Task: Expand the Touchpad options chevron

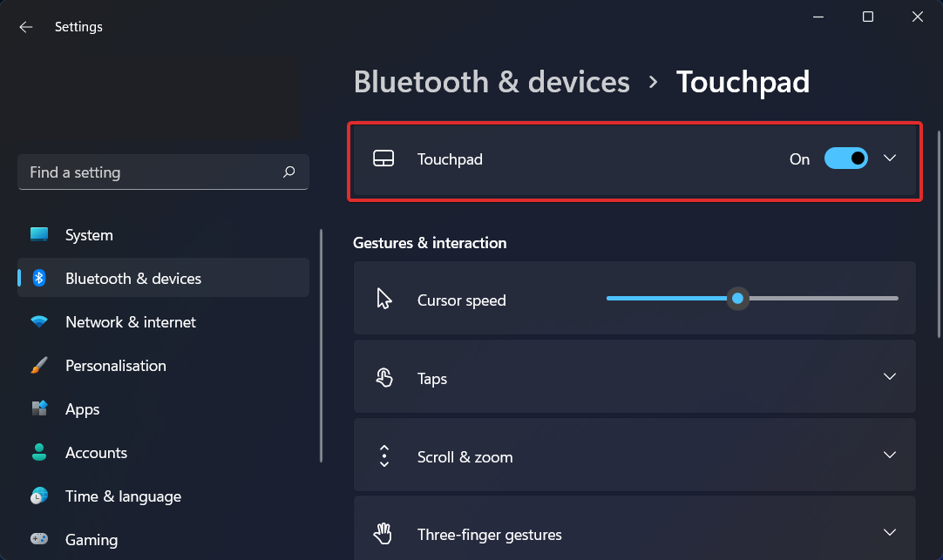Action: tap(890, 158)
